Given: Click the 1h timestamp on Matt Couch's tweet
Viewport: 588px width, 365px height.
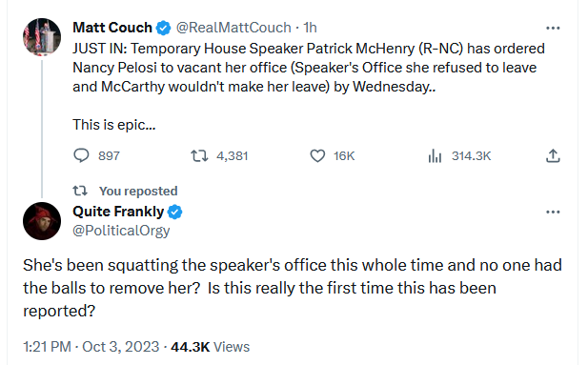Looking at the screenshot, I should (310, 28).
